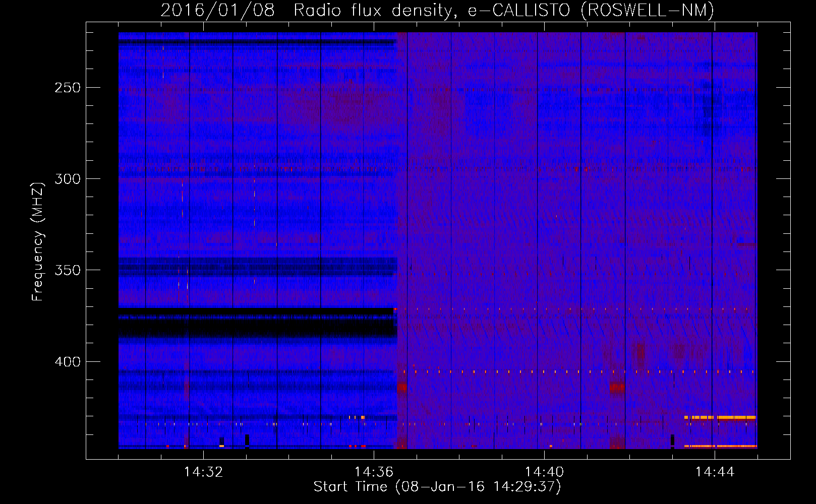816x504 pixels.
Task: Click the 300 frequency tick label
Action: [x=68, y=179]
